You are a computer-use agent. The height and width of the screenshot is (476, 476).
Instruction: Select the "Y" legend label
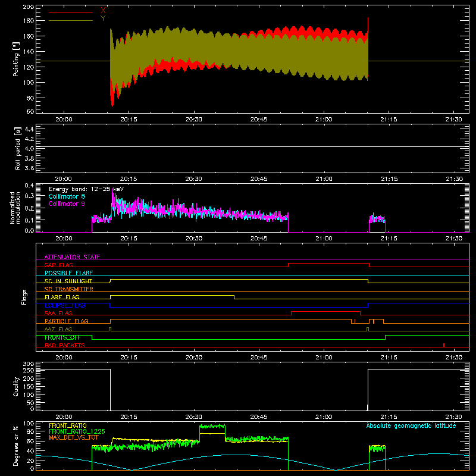103,18
